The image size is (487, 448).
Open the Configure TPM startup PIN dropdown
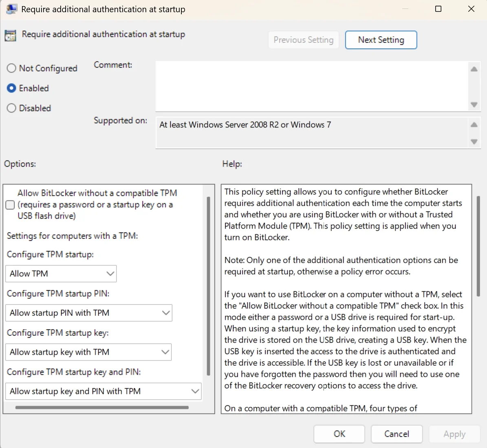point(89,313)
